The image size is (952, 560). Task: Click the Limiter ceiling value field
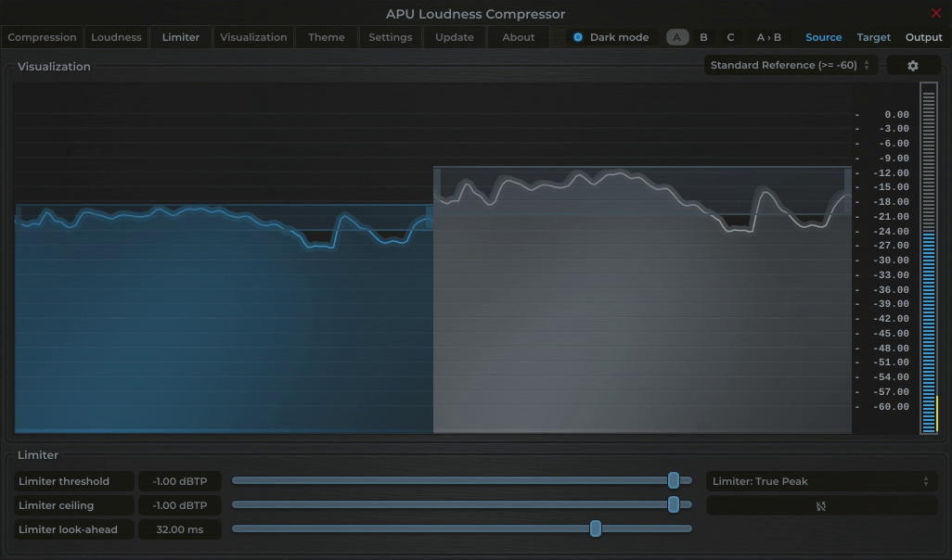[x=179, y=505]
